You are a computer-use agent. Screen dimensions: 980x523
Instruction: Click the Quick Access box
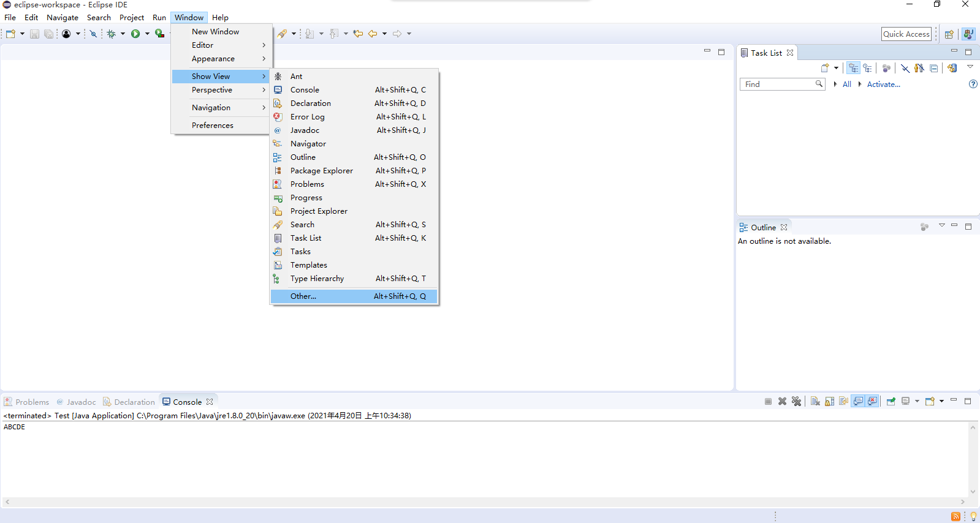[x=906, y=34]
